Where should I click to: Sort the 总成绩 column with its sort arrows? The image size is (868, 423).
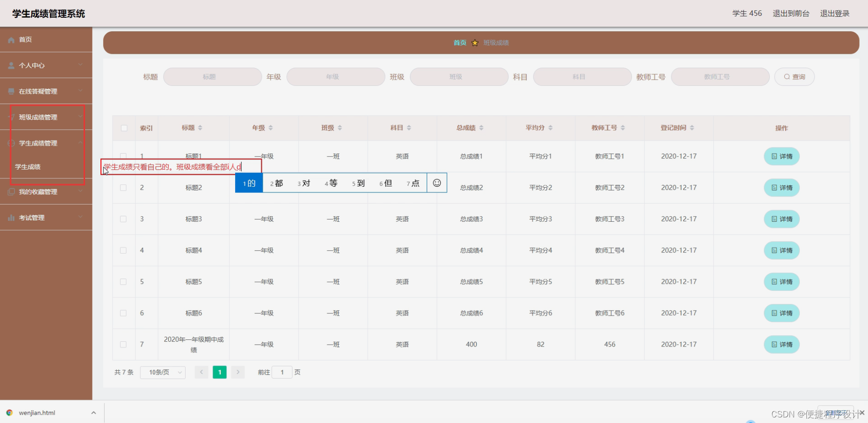tap(481, 128)
